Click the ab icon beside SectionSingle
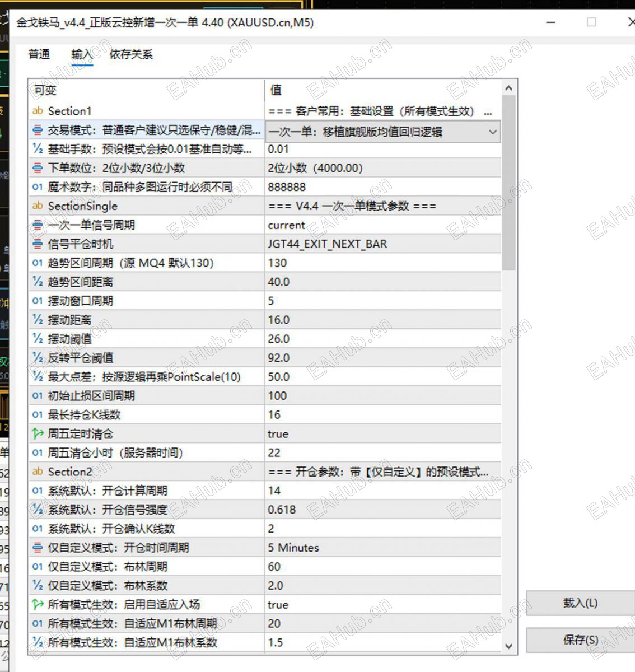The image size is (635, 672). click(x=38, y=206)
